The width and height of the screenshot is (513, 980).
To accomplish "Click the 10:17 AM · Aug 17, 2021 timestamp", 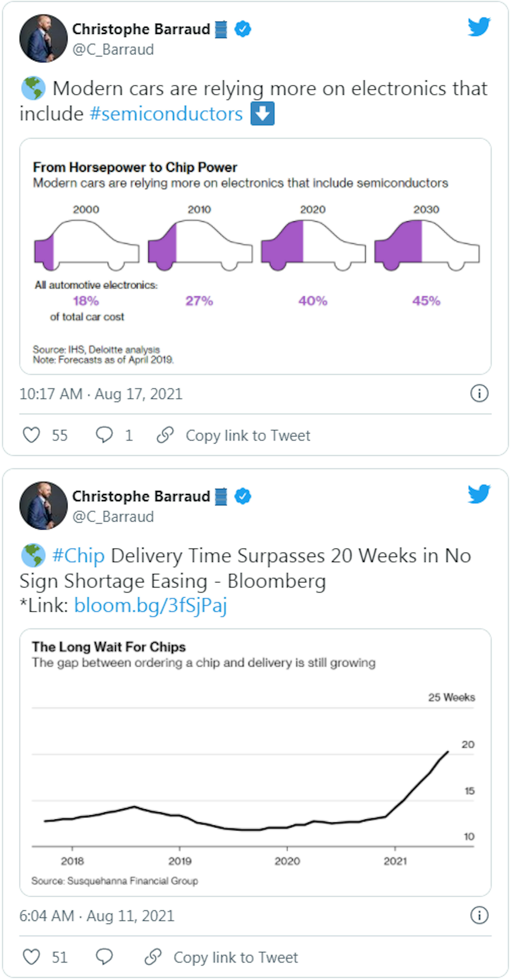I will (101, 394).
